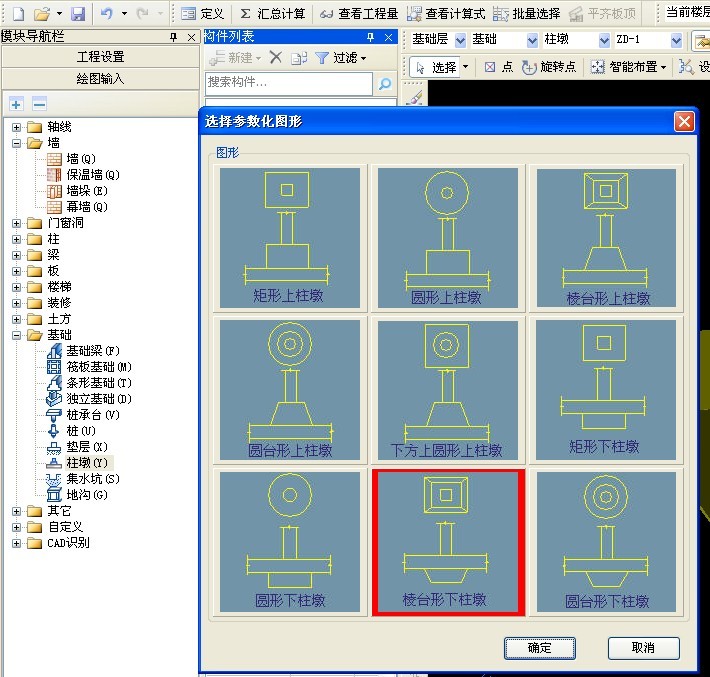Select 独立基础(D) tree item

(89, 399)
